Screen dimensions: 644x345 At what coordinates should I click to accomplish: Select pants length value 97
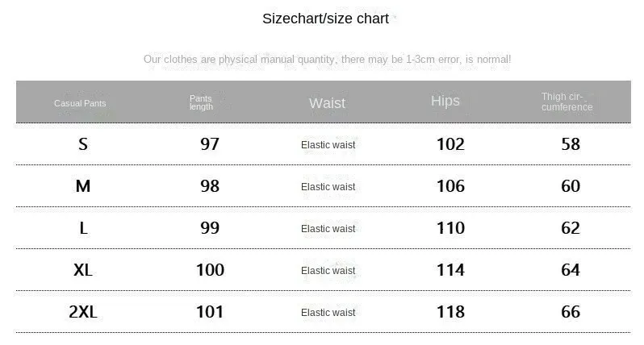(210, 144)
